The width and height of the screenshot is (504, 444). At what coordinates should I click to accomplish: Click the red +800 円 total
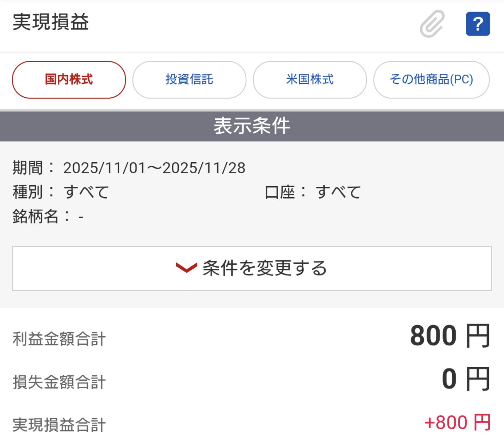click(457, 423)
